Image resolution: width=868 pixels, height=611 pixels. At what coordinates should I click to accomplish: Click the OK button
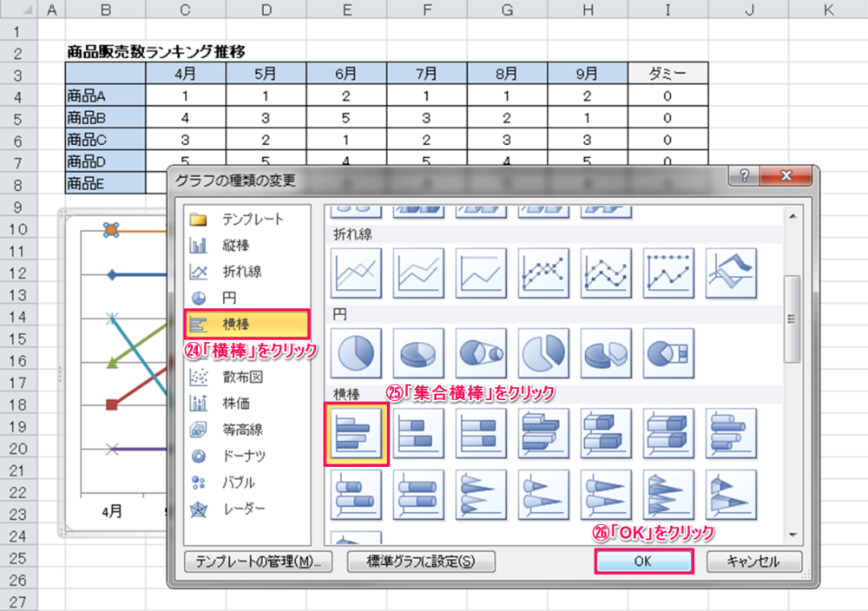click(x=642, y=562)
